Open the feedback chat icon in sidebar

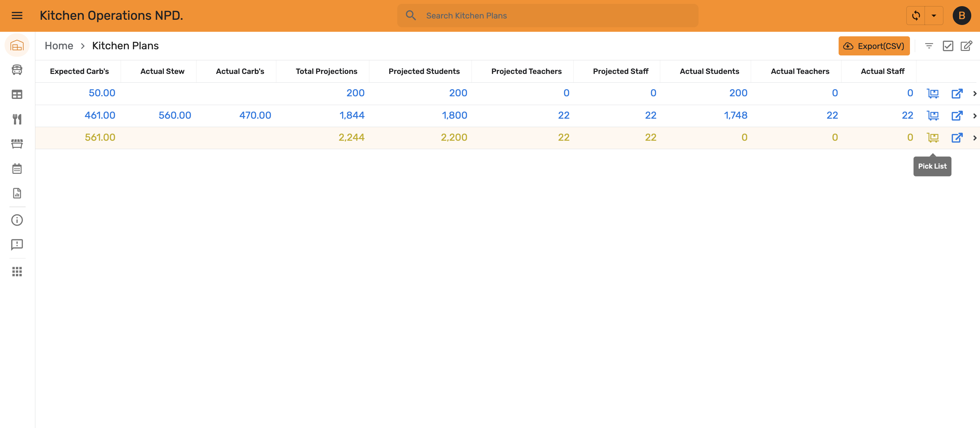[x=17, y=244]
